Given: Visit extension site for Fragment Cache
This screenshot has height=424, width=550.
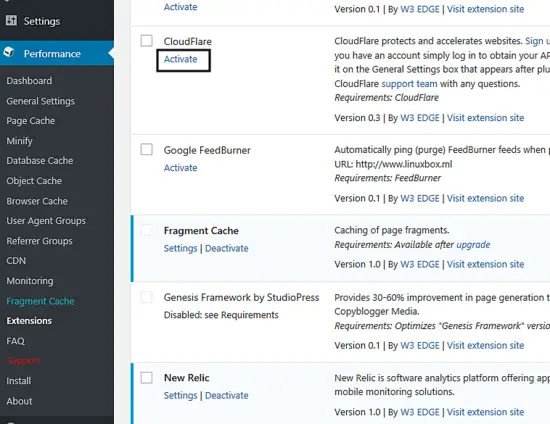Looking at the screenshot, I should (x=485, y=264).
